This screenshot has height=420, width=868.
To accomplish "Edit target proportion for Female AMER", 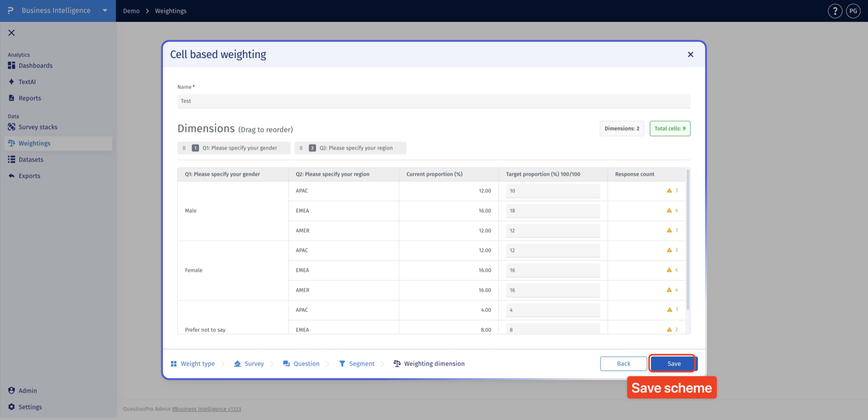I will pyautogui.click(x=553, y=290).
